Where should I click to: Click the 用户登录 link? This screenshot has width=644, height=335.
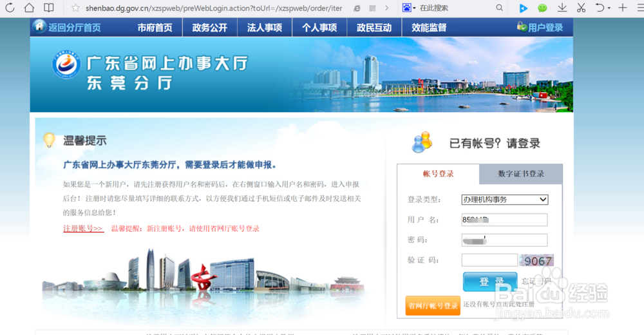point(545,28)
